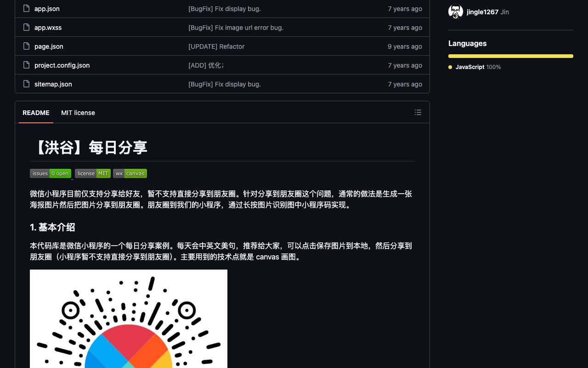This screenshot has width=588, height=368.
Task: Open commit "[BugFix] Fix image url error bug."
Action: click(x=236, y=28)
